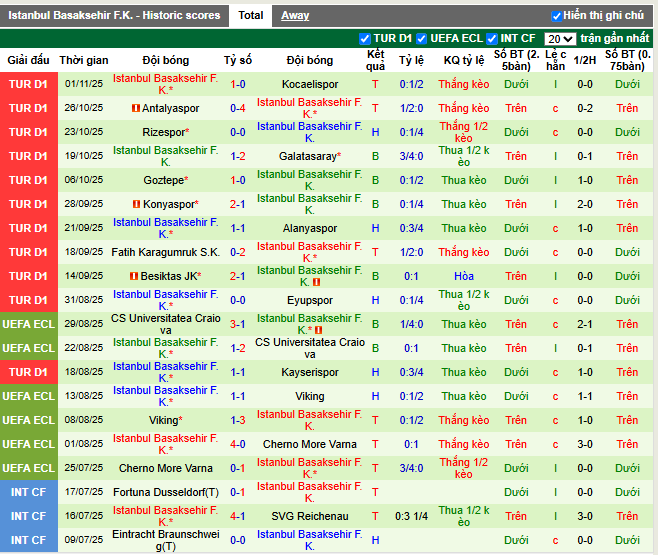Click the Giải đấu column header

click(x=29, y=60)
